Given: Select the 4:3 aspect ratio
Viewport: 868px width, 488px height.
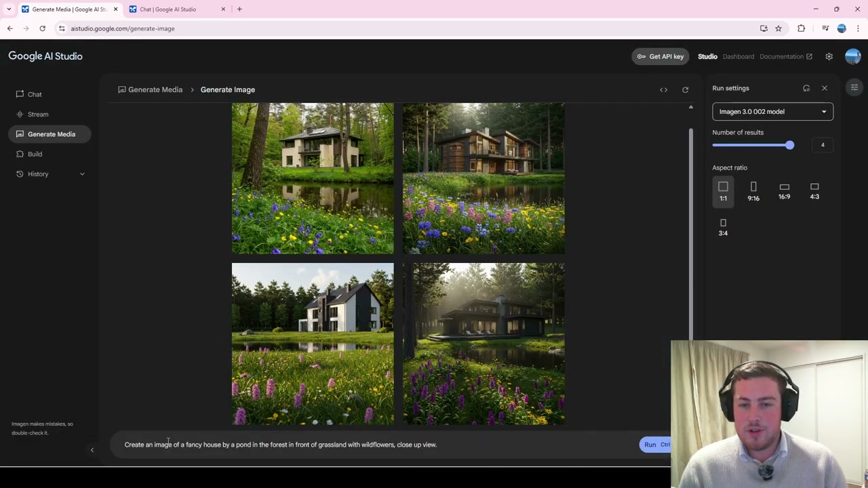Looking at the screenshot, I should (814, 191).
